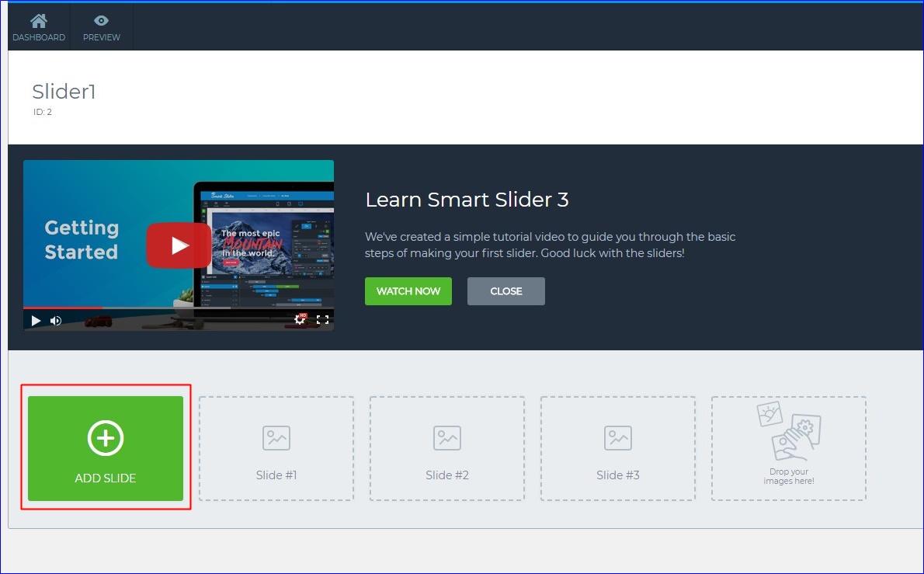Click the 'Learn Smart Slider 3' heading
The width and height of the screenshot is (924, 574).
pos(467,200)
